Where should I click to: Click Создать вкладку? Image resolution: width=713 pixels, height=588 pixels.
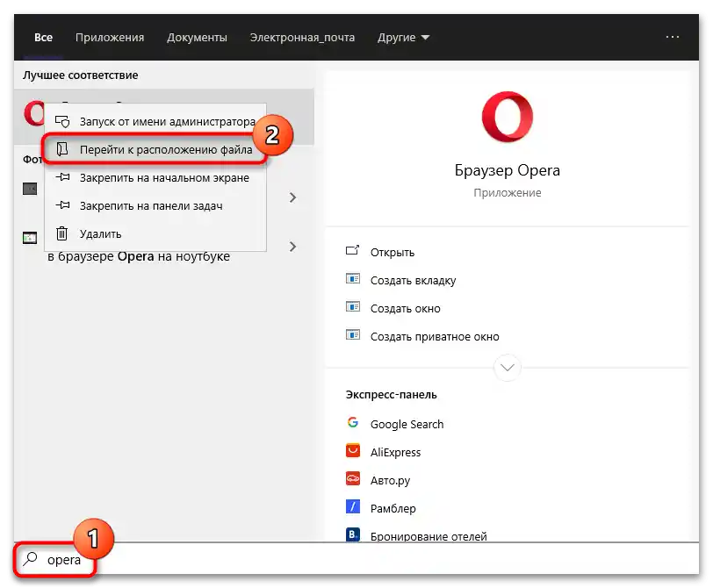click(x=413, y=280)
